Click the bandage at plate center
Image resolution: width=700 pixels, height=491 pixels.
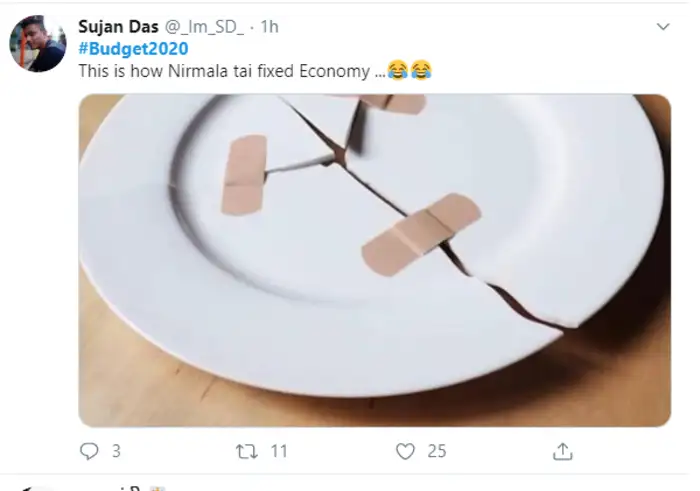coord(421,235)
